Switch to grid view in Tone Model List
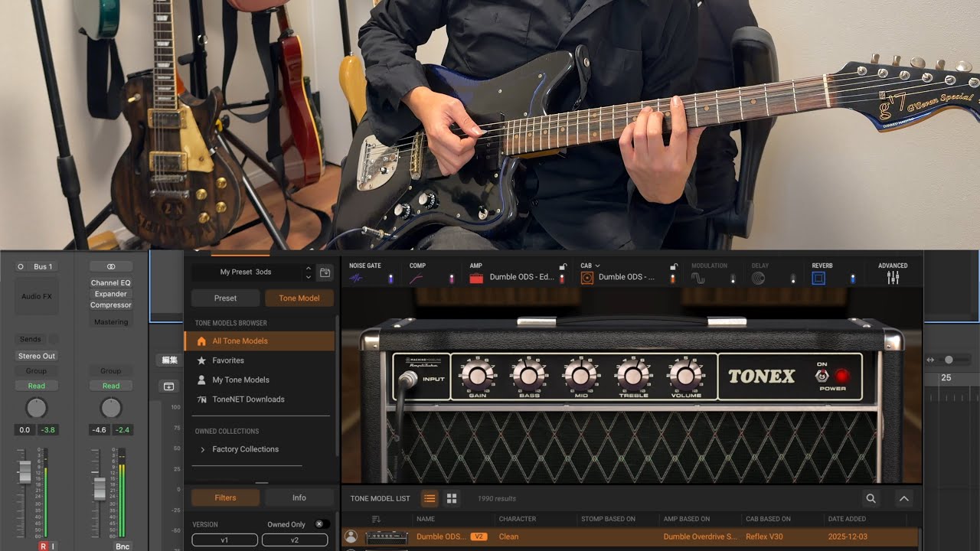The width and height of the screenshot is (980, 551). pos(452,498)
